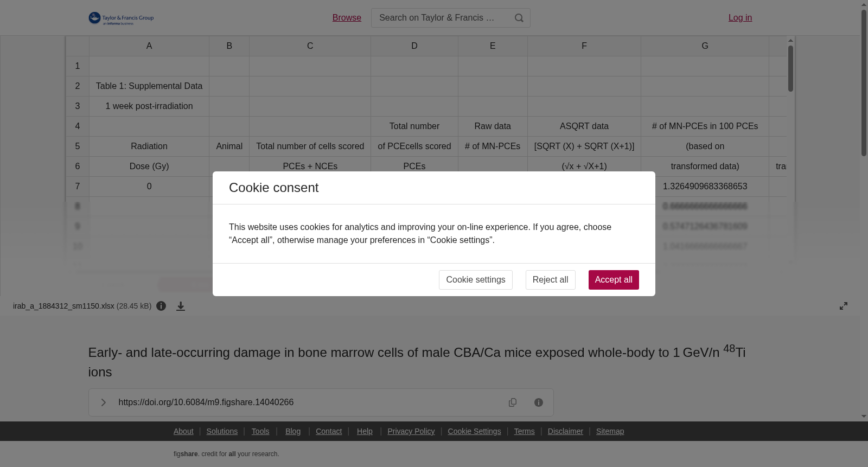Open the Solutions footer link
The width and height of the screenshot is (868, 467).
tap(222, 431)
